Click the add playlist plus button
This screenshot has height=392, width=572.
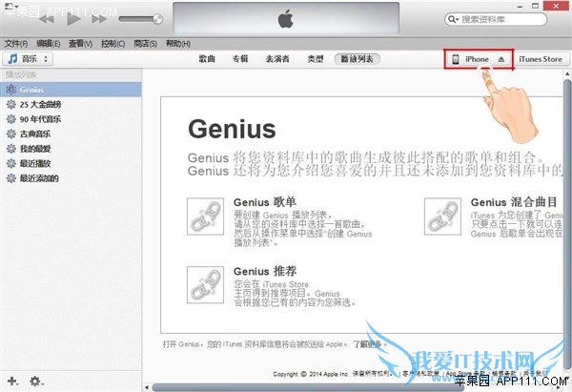tap(12, 382)
